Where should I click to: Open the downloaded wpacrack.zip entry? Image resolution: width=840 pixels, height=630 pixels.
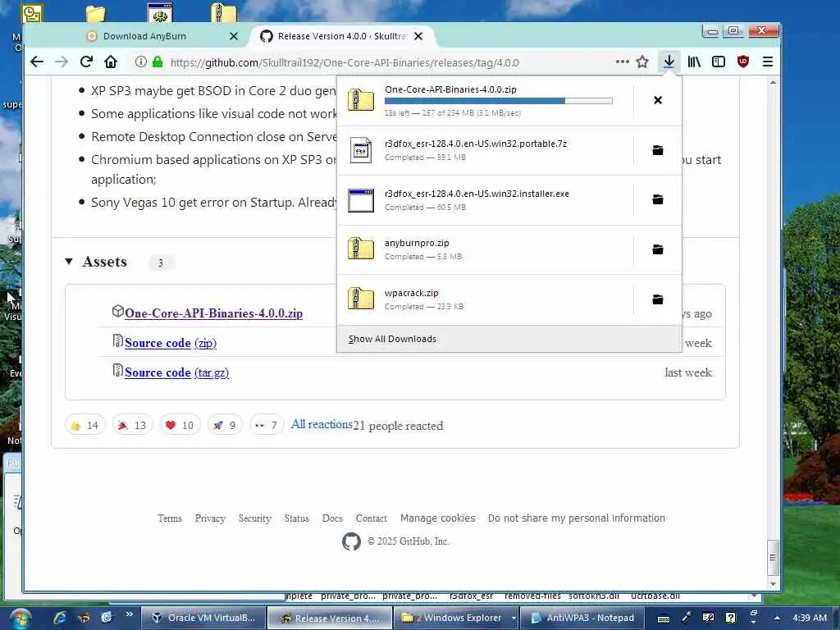point(485,300)
